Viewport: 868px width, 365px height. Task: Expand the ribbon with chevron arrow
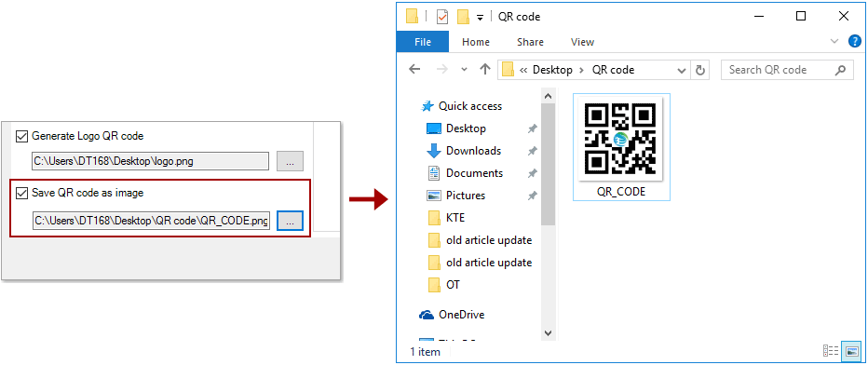pyautogui.click(x=834, y=42)
